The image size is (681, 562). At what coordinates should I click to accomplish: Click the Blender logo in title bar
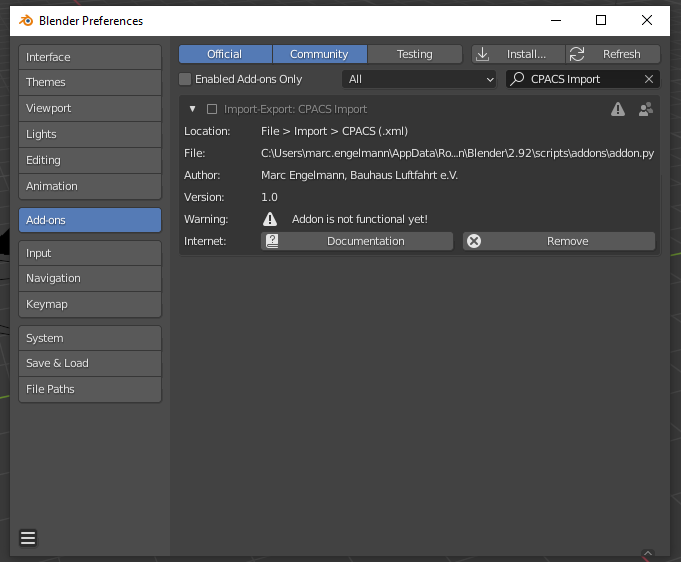[x=26, y=20]
